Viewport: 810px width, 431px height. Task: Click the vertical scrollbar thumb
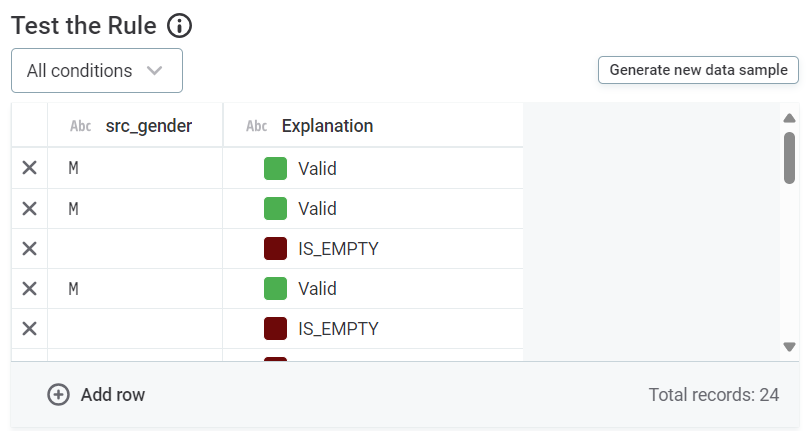click(x=789, y=158)
